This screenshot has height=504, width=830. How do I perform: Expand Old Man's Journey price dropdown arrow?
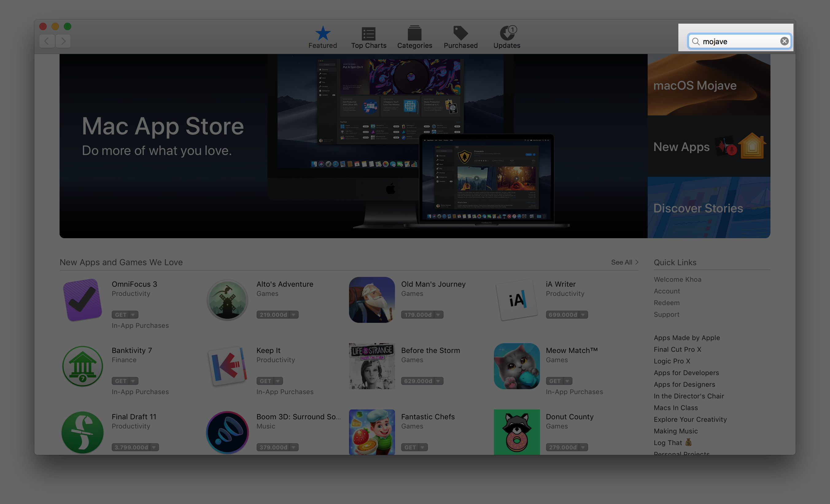tap(439, 315)
